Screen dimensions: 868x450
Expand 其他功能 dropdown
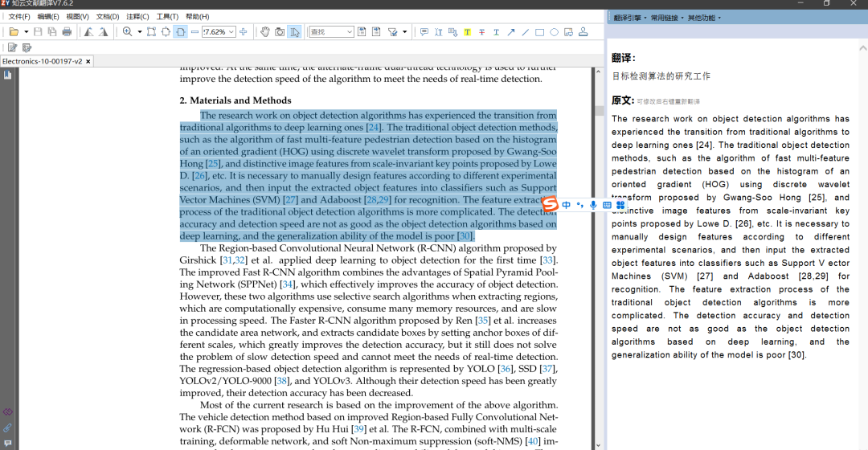[704, 18]
